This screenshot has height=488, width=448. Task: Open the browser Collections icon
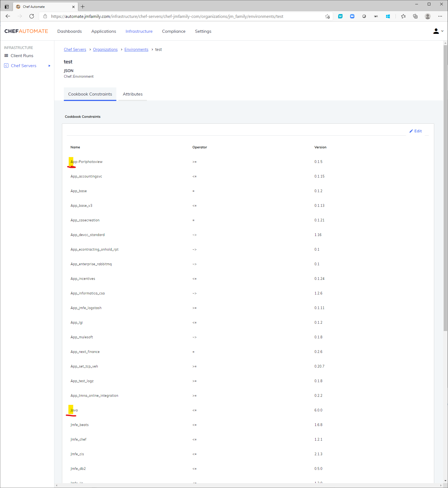click(415, 16)
